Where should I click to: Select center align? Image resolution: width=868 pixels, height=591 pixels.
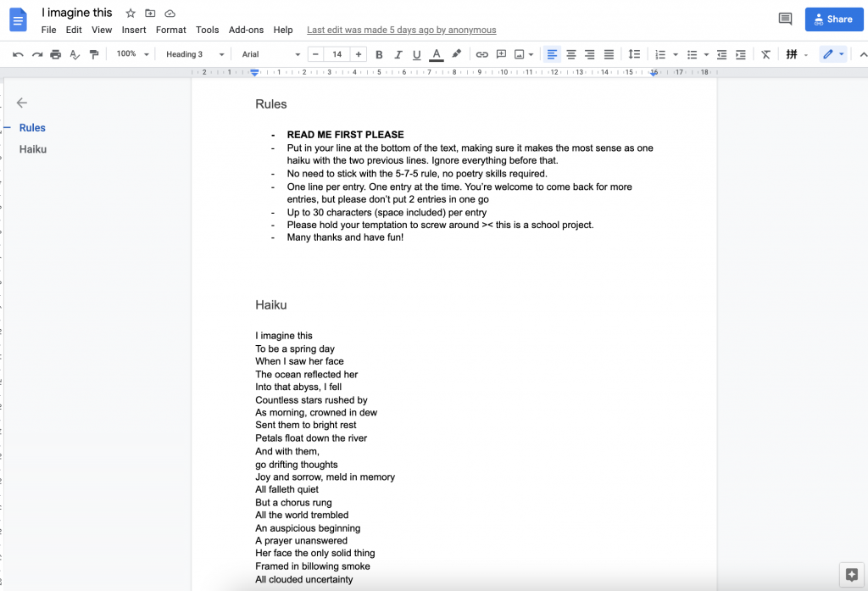pos(570,54)
